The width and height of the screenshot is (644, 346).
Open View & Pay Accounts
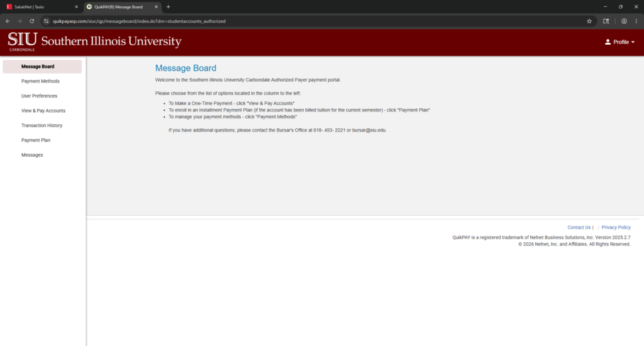(42, 111)
